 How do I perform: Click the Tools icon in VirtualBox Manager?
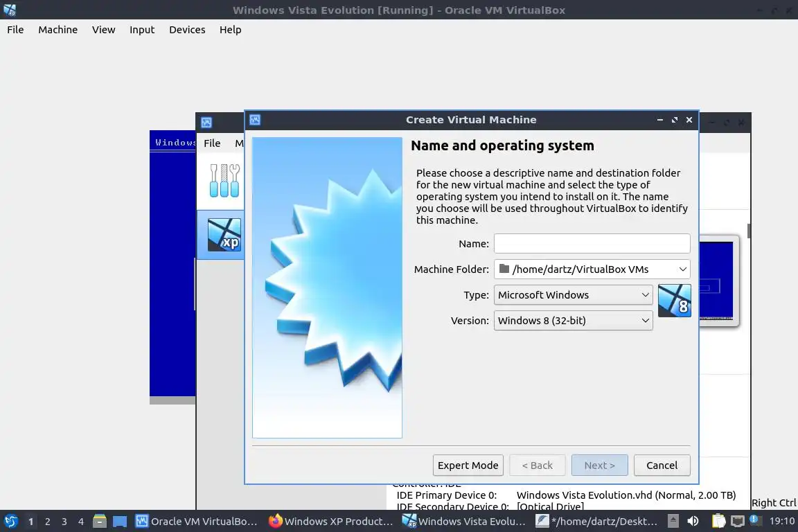224,181
